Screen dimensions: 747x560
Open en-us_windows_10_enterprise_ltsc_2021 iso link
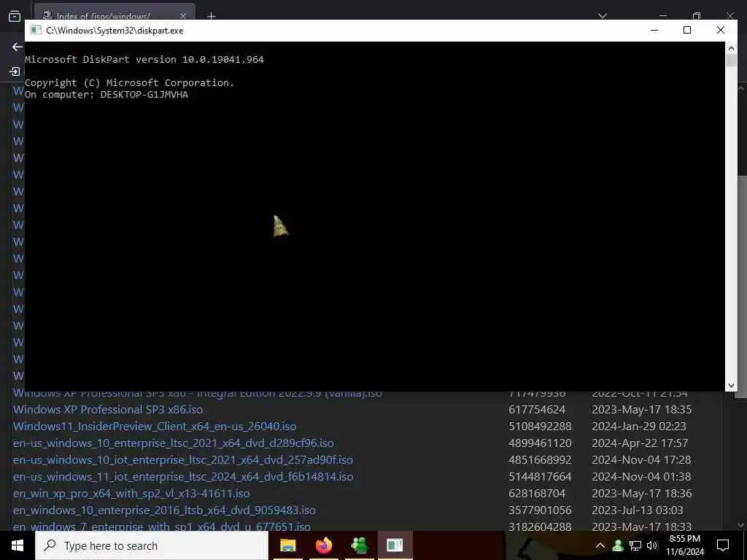[174, 443]
